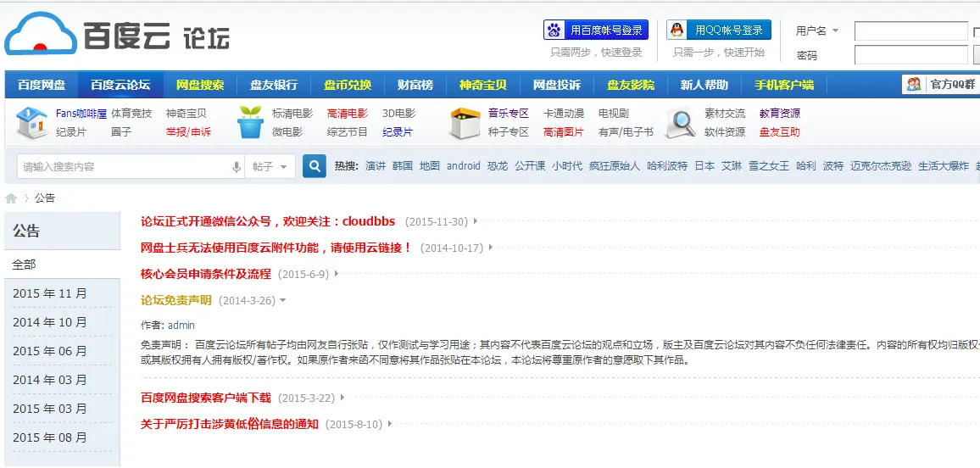
Task: Click the 公告 breadcrumb link
Action: (45, 198)
